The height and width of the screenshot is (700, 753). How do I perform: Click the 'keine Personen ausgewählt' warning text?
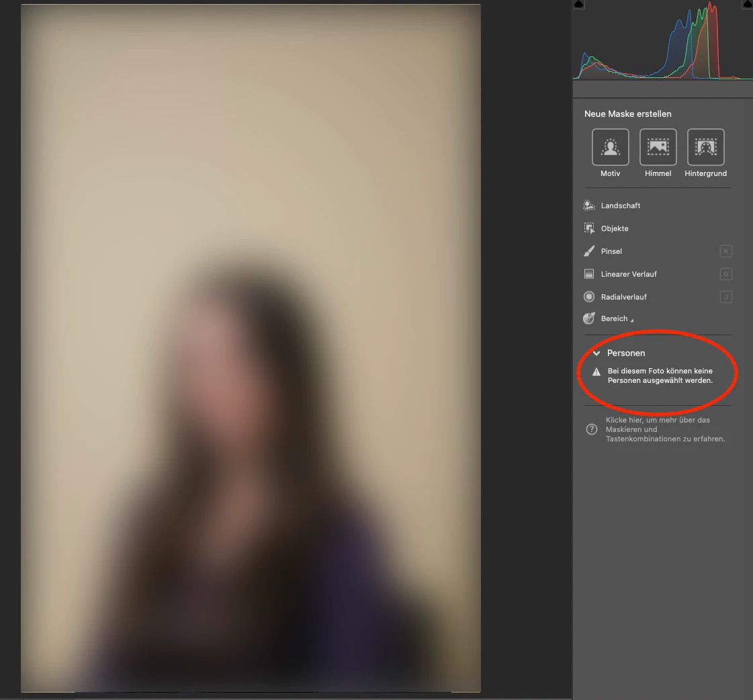[x=660, y=376]
